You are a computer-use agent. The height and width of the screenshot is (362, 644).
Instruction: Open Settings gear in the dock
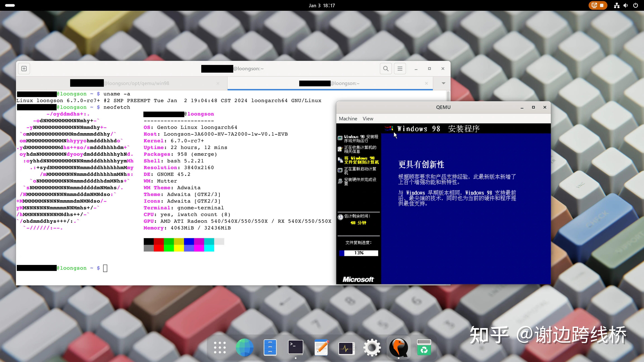[x=372, y=347]
